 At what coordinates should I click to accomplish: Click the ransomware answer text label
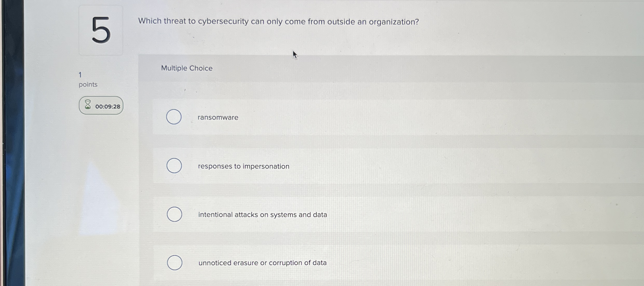coord(218,118)
